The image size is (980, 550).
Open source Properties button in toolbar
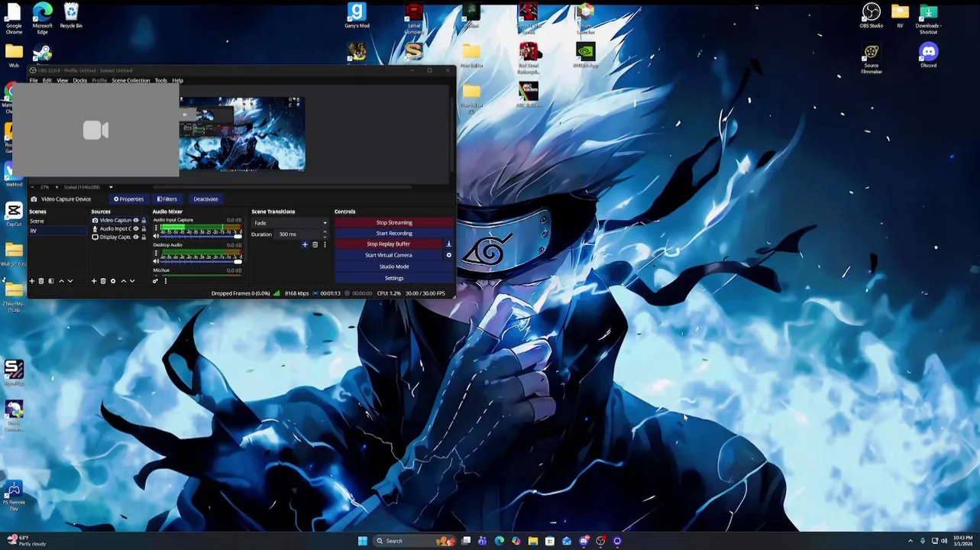pos(128,199)
